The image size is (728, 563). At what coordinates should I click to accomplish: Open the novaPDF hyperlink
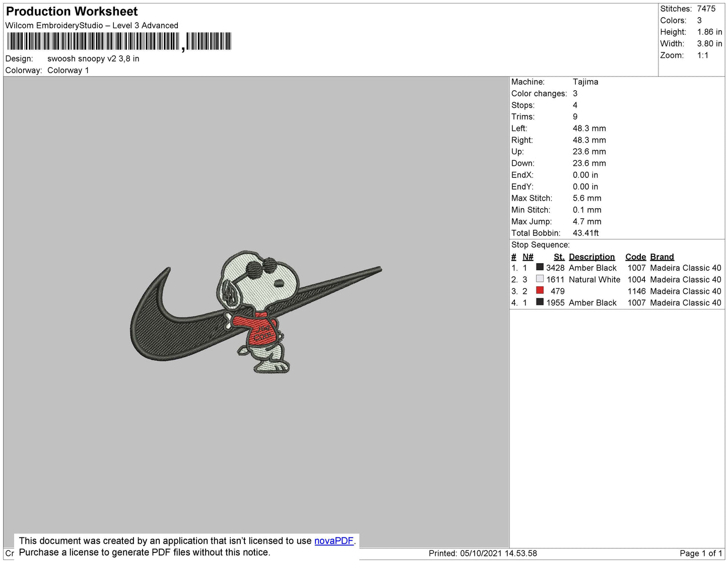334,541
